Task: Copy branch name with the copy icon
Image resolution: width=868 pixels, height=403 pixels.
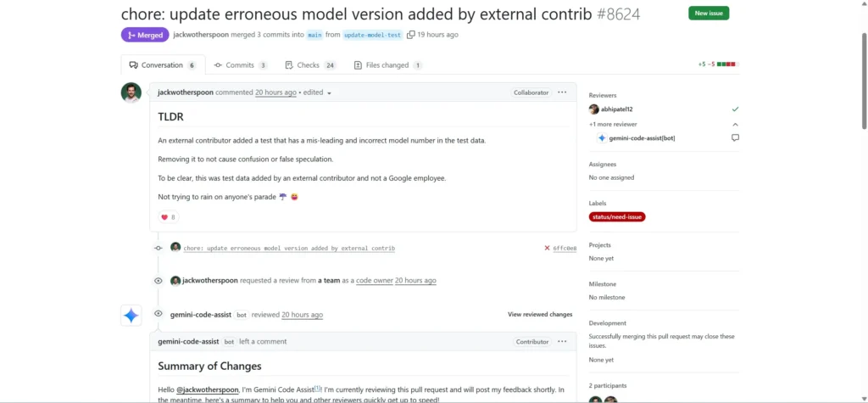Action: (x=410, y=35)
